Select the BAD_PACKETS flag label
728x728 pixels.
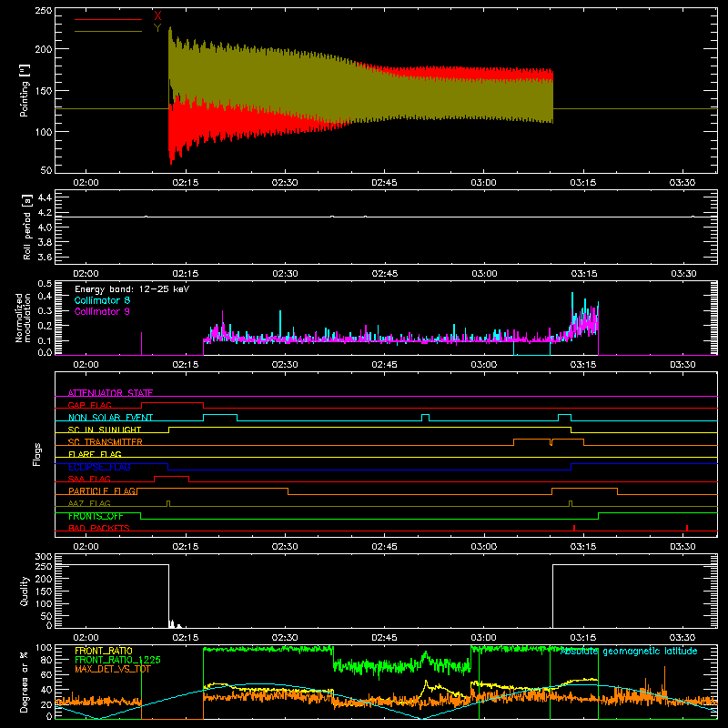(99, 528)
